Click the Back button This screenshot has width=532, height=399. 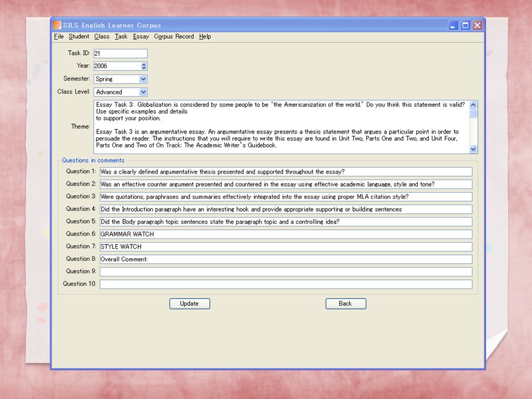point(346,304)
